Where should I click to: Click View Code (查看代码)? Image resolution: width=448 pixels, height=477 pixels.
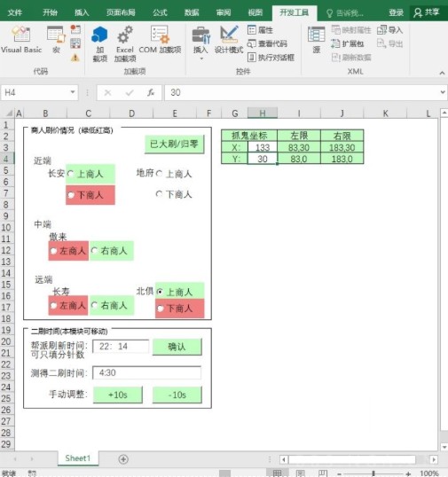pos(267,43)
